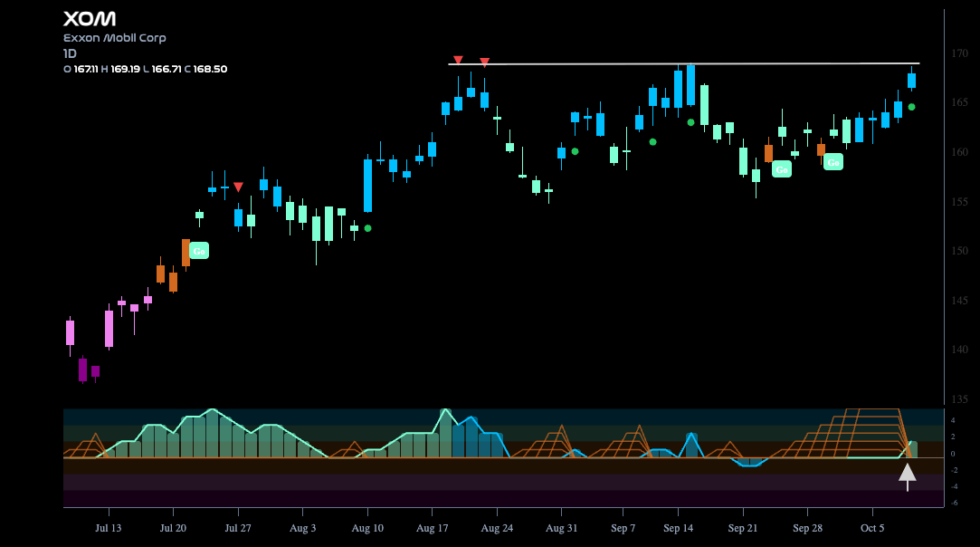Click the Sep 28 date label
This screenshot has height=547, width=980.
(x=807, y=528)
